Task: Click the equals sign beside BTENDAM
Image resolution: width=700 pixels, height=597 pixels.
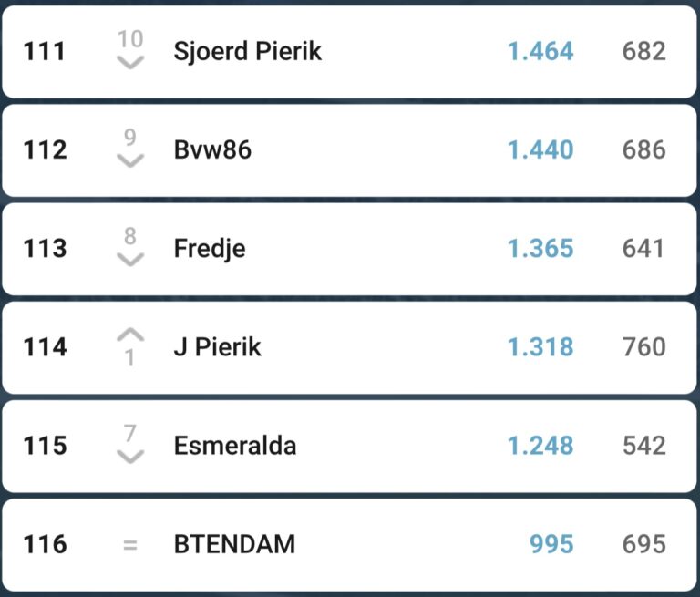Action: [x=130, y=545]
